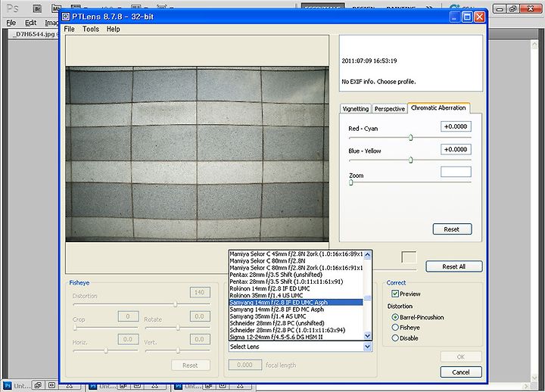This screenshot has height=392, width=545.
Task: Click the lens list scroll-down arrow
Action: click(367, 335)
